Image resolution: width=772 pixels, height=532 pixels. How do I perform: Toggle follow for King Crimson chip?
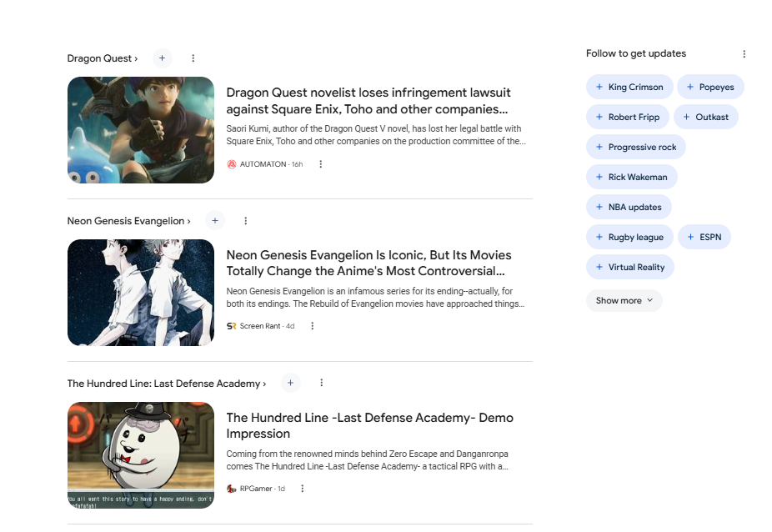[629, 87]
